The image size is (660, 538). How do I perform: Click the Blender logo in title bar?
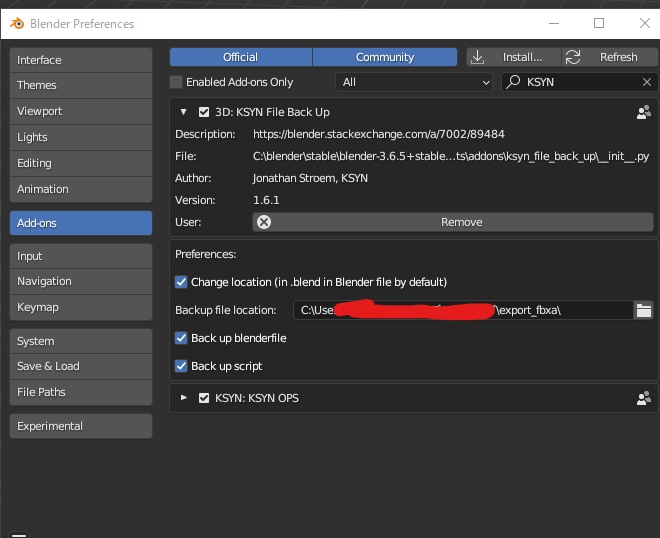pyautogui.click(x=17, y=24)
